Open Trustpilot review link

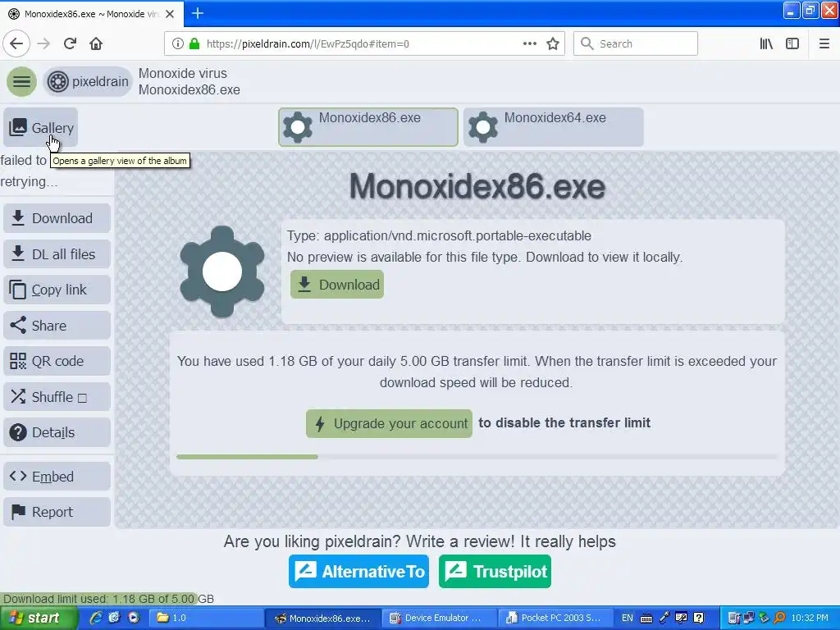pyautogui.click(x=495, y=571)
